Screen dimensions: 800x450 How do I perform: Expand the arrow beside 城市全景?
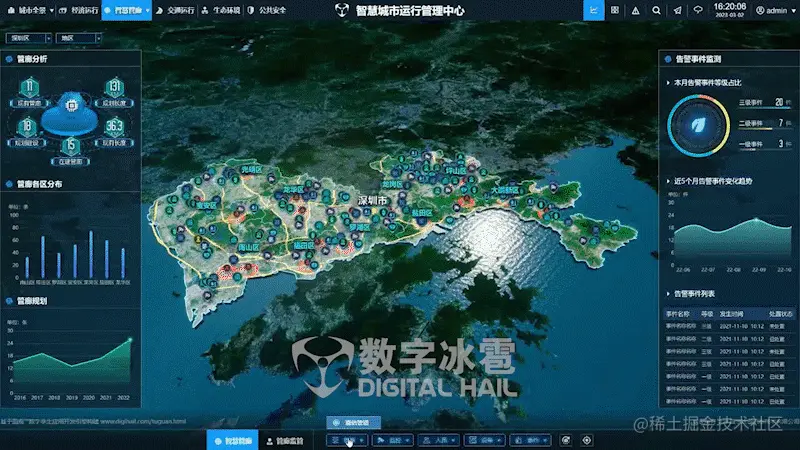click(52, 11)
